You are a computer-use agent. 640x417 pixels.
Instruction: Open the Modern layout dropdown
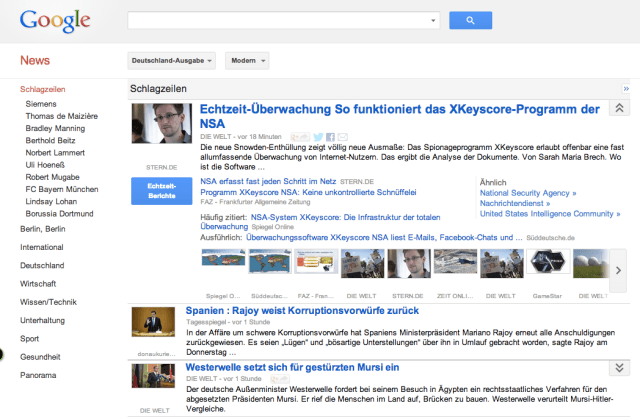coord(246,60)
